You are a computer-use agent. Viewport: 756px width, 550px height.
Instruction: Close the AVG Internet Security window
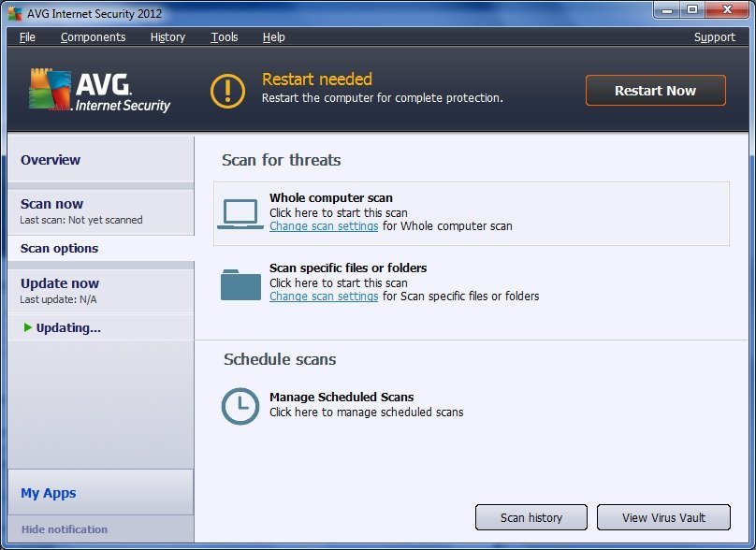pos(728,9)
